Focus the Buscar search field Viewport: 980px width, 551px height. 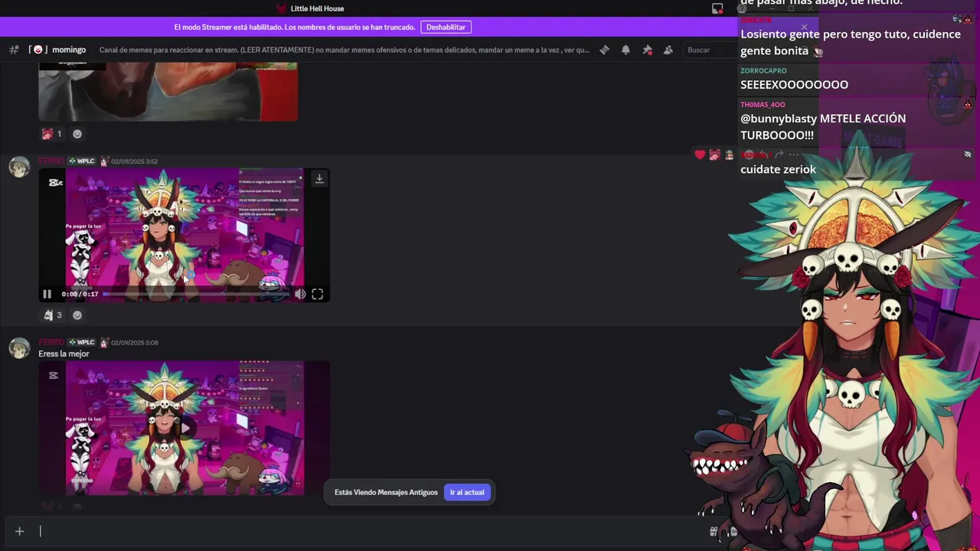click(x=708, y=50)
